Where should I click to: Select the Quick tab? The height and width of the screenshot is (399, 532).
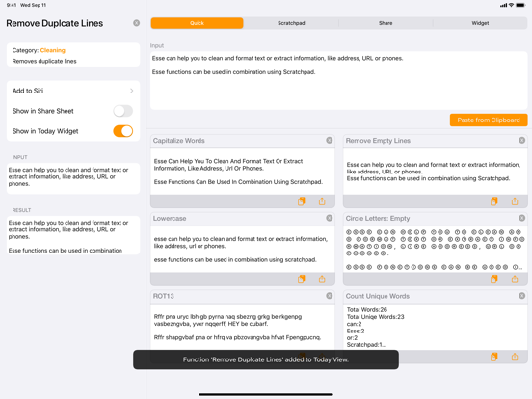198,23
